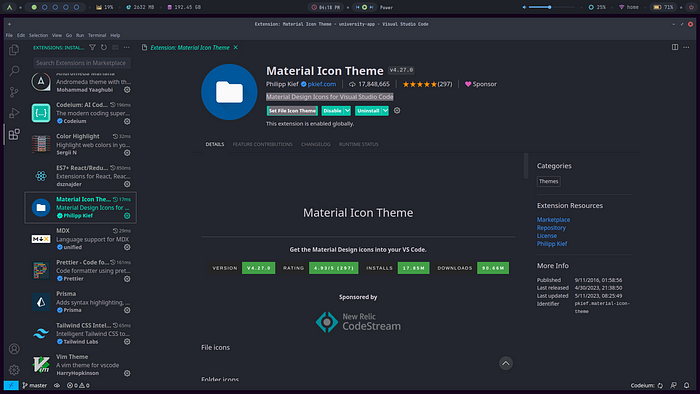Open manage gear for ES7+ React extension
The height and width of the screenshot is (394, 700).
(127, 184)
